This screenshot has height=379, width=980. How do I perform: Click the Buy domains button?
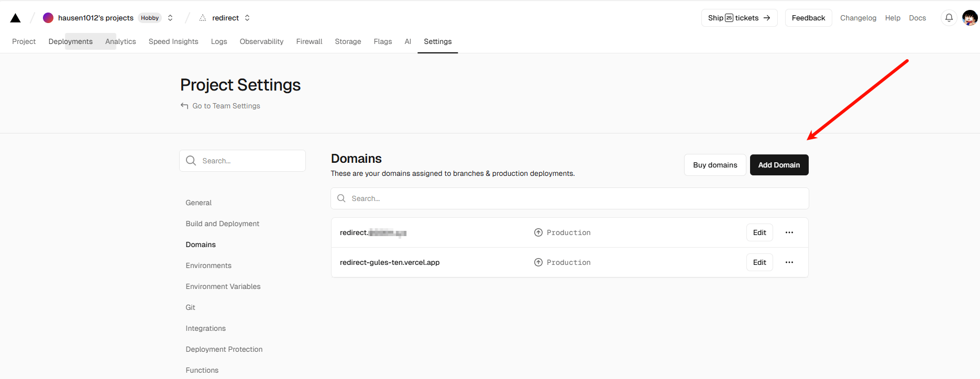(x=714, y=165)
